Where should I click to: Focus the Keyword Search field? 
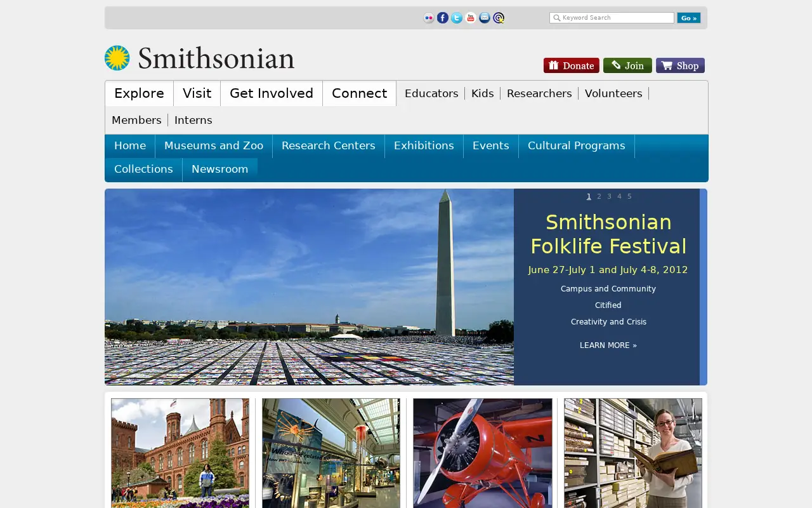click(612, 18)
